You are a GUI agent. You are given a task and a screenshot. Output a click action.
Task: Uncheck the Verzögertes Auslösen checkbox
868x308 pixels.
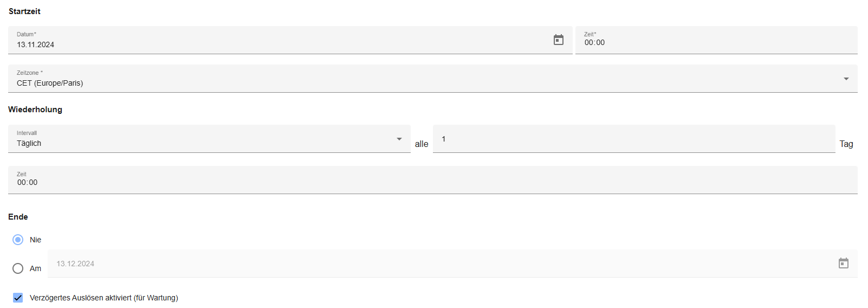(18, 298)
